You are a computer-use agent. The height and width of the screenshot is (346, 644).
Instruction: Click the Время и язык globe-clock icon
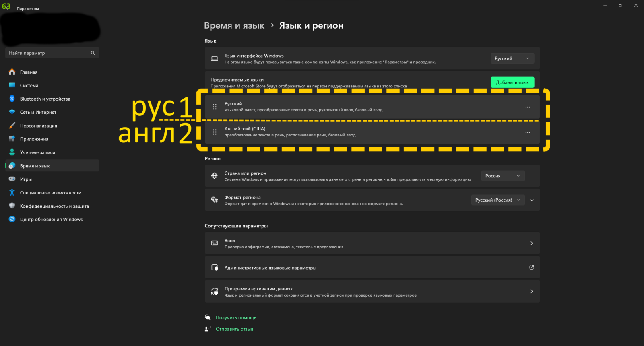pos(12,166)
